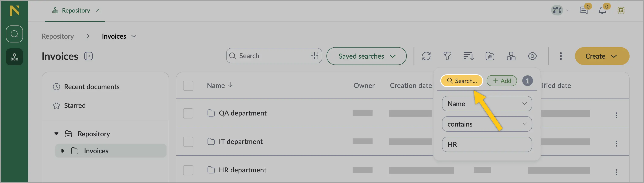Open the HR department folder
The height and width of the screenshot is (183, 644).
click(243, 170)
